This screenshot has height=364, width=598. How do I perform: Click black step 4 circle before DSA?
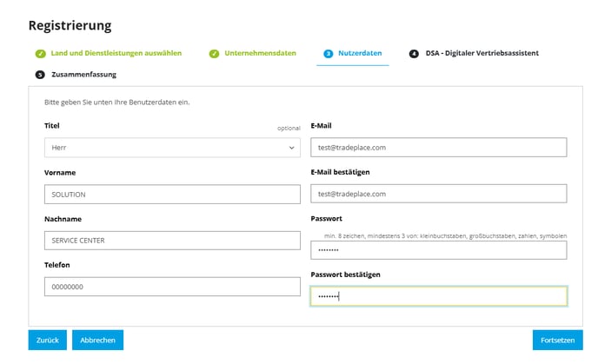click(x=414, y=54)
